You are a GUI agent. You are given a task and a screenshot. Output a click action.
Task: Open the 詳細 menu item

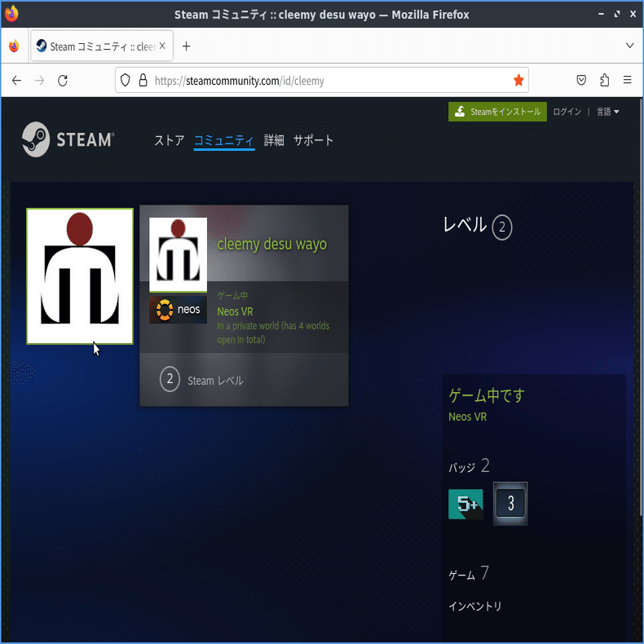click(274, 140)
